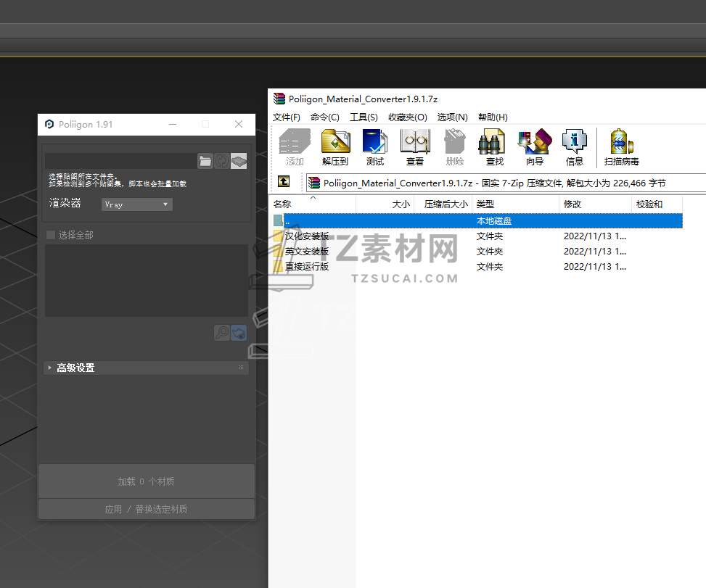Click the View (查看) book icon
This screenshot has width=706, height=588.
click(x=415, y=147)
